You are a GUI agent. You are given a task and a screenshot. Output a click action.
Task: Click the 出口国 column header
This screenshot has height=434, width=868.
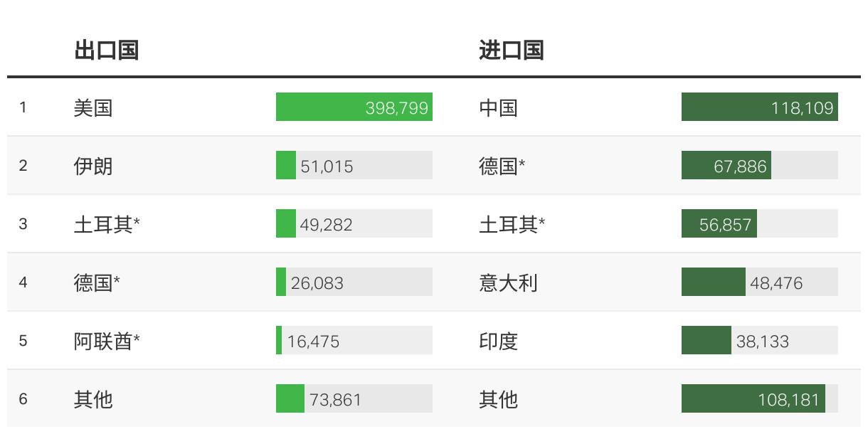[106, 51]
